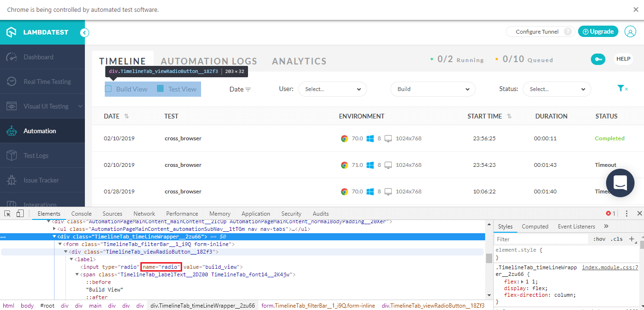Open the User Select dropdown

pyautogui.click(x=332, y=89)
